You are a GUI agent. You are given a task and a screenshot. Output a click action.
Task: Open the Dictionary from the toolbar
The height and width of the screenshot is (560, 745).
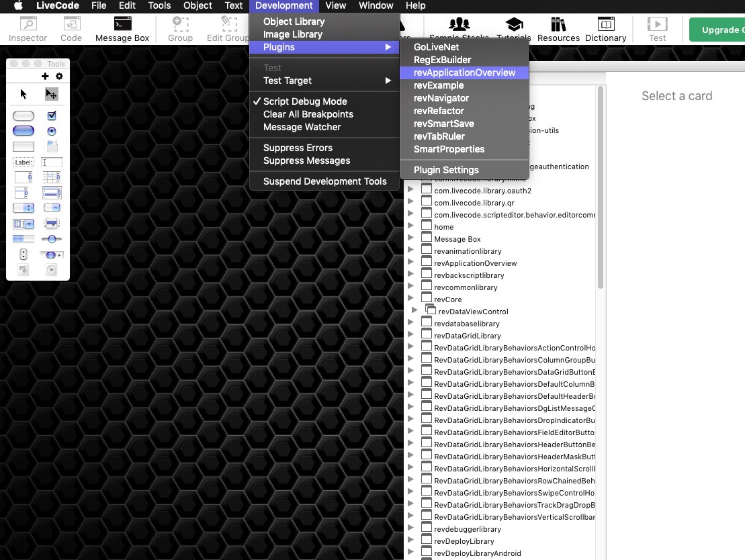click(x=605, y=29)
